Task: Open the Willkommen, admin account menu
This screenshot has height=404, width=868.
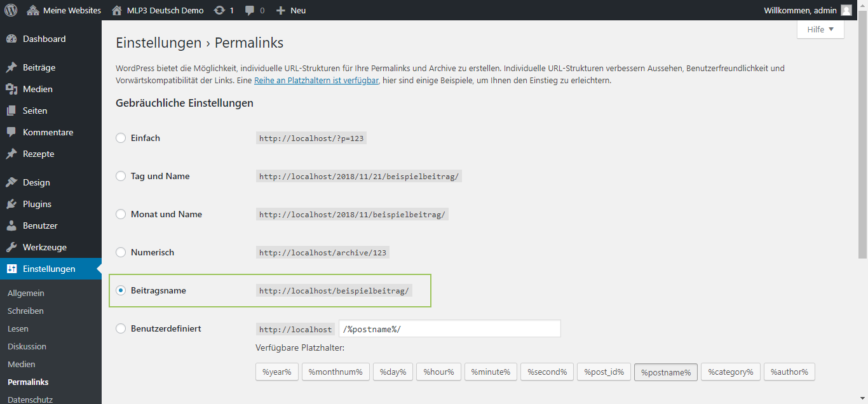Action: (x=808, y=10)
